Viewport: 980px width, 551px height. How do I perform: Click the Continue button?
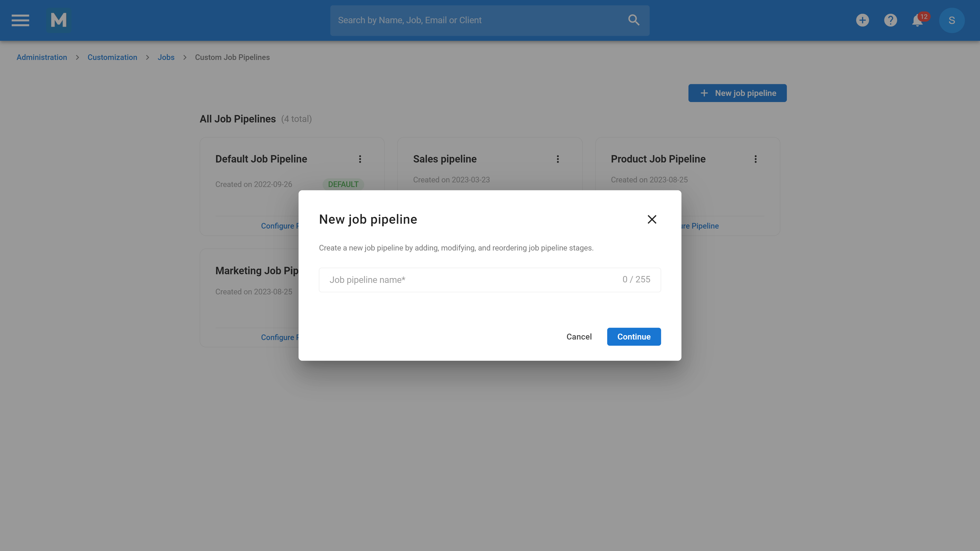click(x=634, y=336)
